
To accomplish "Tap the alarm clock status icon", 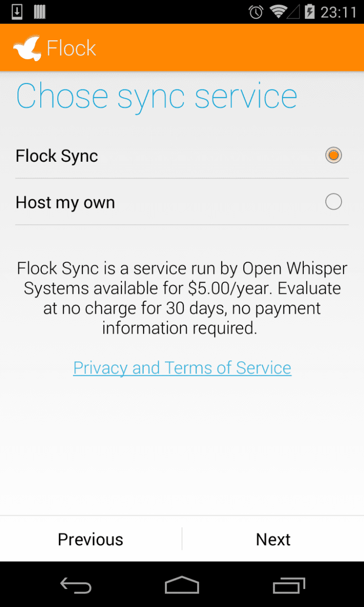I will (x=256, y=12).
